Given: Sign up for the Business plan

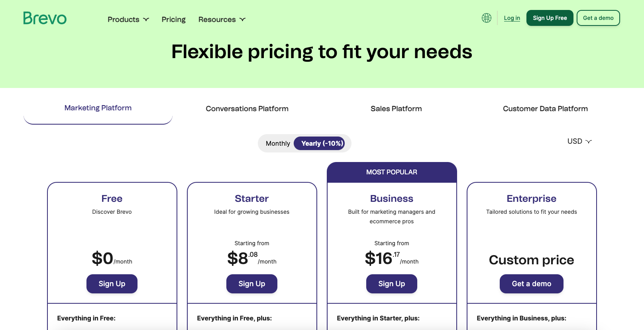Looking at the screenshot, I should [392, 284].
